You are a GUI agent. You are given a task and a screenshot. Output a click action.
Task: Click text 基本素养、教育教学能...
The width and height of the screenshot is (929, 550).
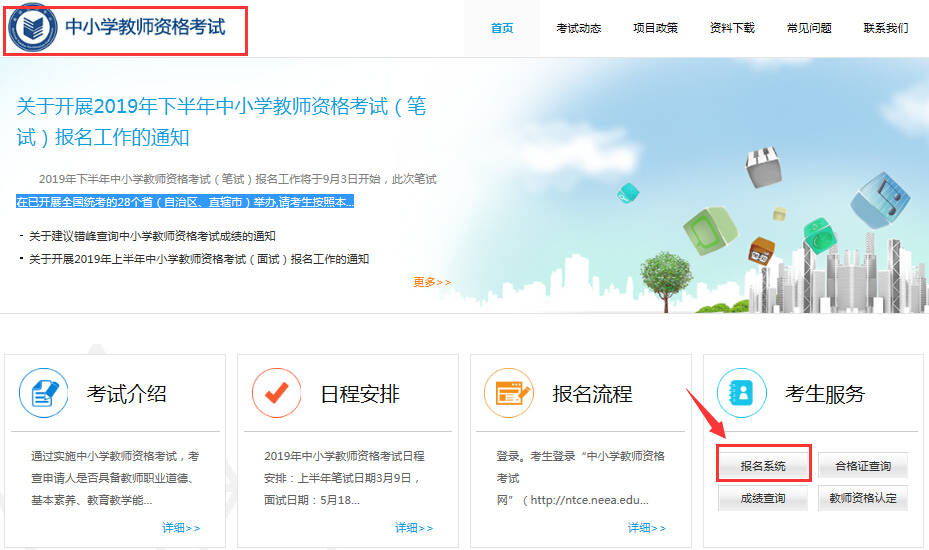92,500
